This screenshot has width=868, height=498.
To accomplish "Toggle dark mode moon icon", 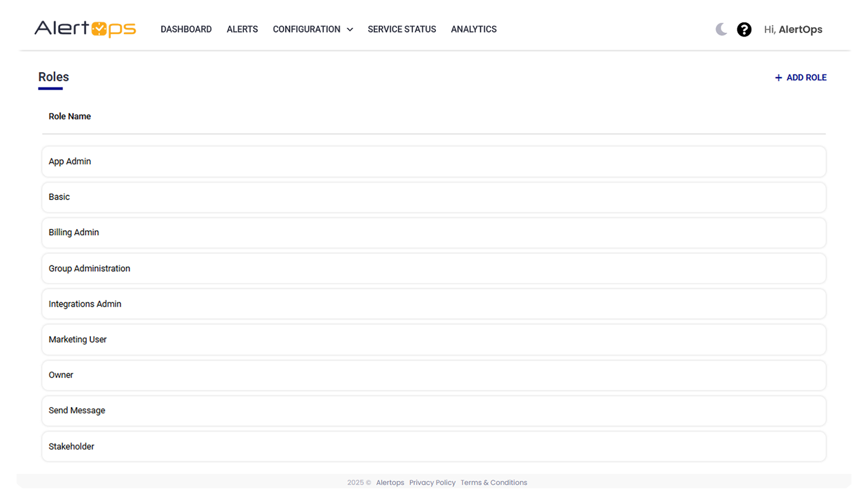I will pyautogui.click(x=721, y=29).
